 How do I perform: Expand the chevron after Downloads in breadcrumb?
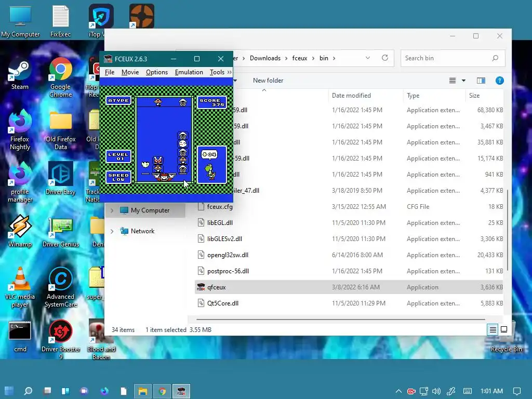click(x=286, y=58)
